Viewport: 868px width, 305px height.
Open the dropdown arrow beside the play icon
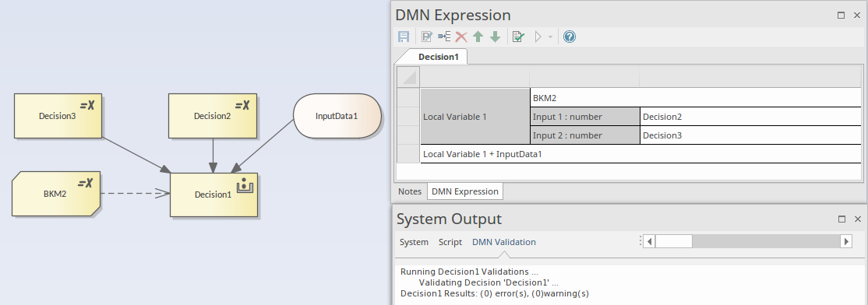point(549,37)
